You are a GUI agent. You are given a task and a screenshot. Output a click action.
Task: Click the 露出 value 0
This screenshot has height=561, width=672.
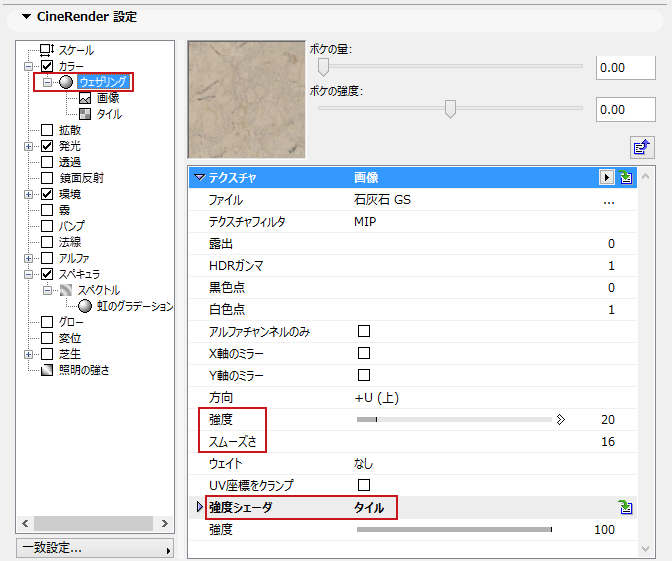click(x=611, y=244)
